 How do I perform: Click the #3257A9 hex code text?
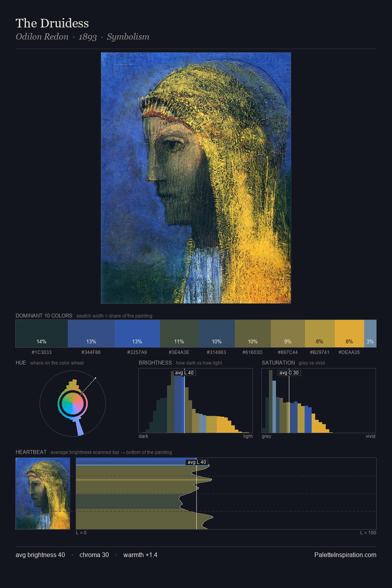pos(137,352)
